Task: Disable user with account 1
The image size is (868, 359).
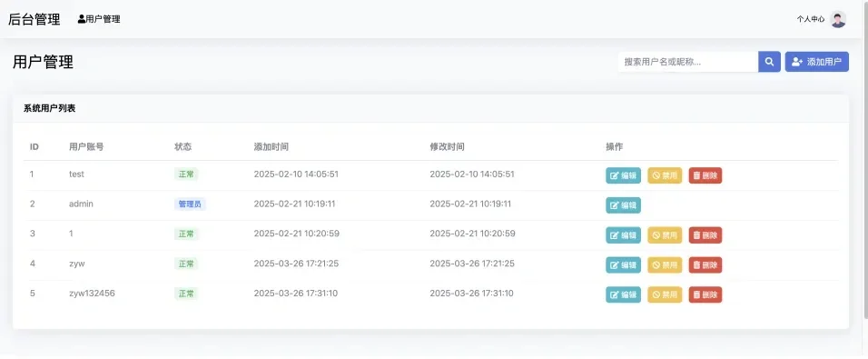Action: pos(665,234)
